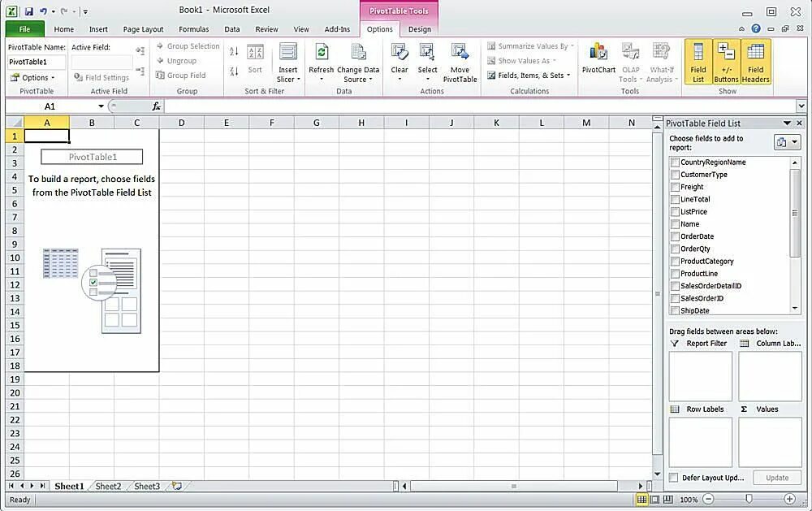Click the horizontal scrollbar thumb
This screenshot has height=511, width=812.
click(x=514, y=486)
